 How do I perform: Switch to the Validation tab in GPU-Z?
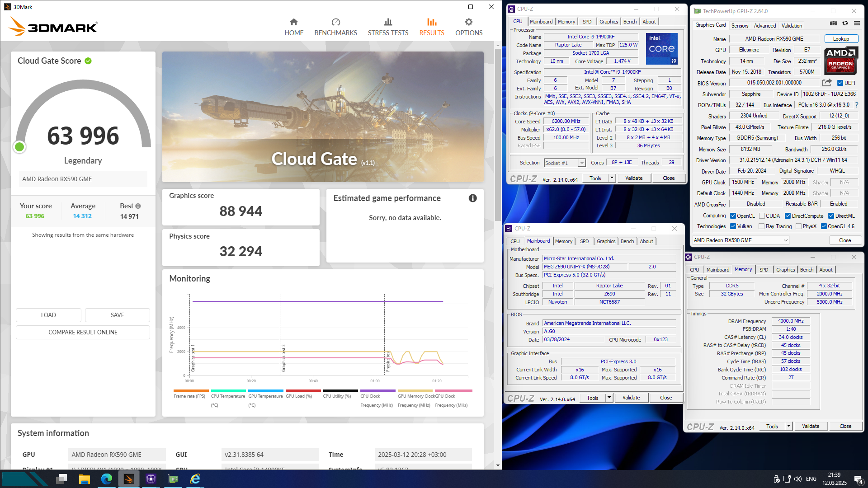pos(792,26)
